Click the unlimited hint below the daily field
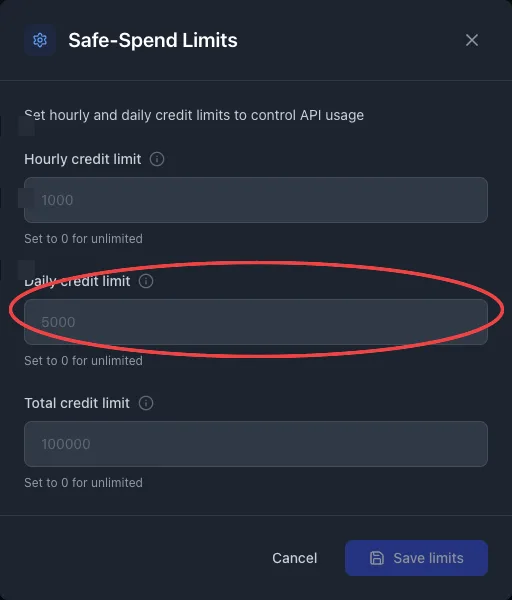This screenshot has height=600, width=512. (83, 360)
